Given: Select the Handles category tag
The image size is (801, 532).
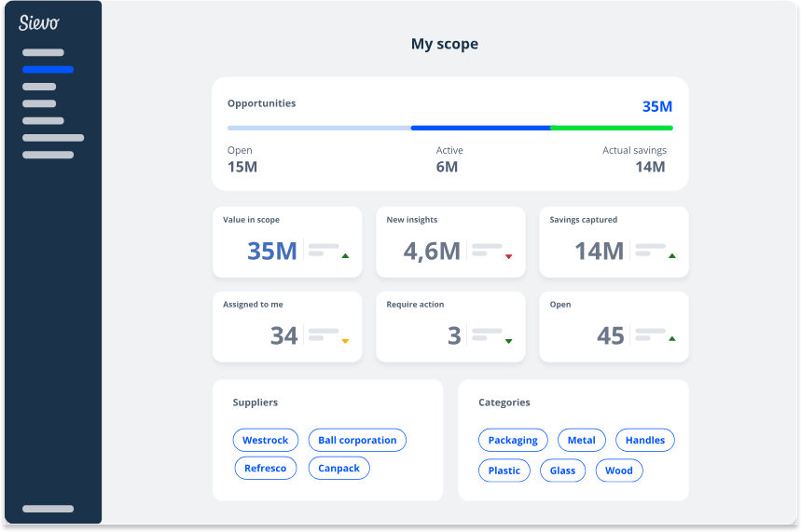Looking at the screenshot, I should tap(645, 441).
